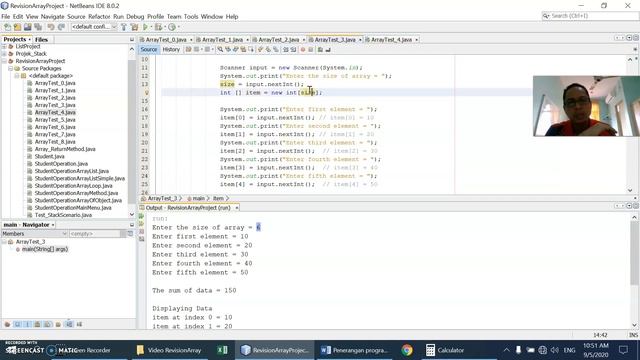Click Find Next Occurrence editor icon
Image resolution: width=640 pixels, height=360 pixels.
click(236, 49)
